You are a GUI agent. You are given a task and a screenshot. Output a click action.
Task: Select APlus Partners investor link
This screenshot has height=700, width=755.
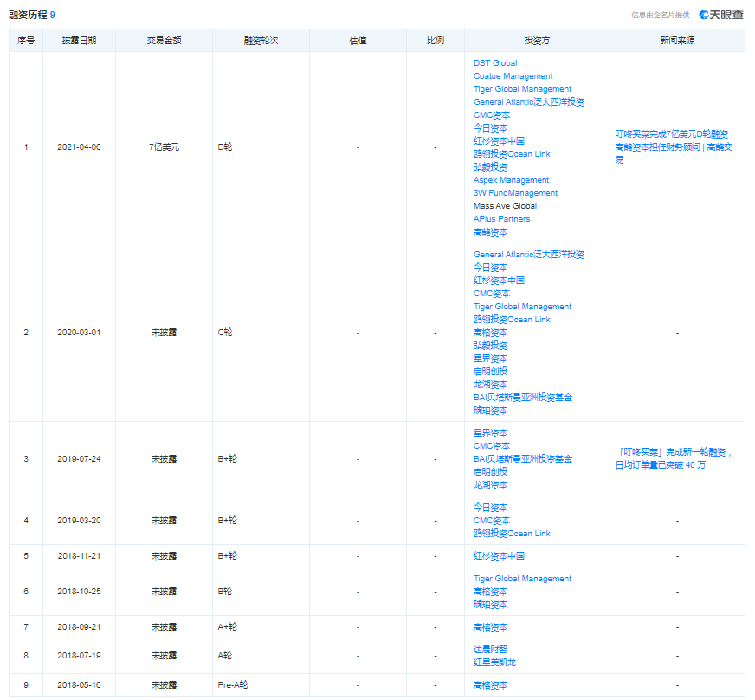(x=501, y=219)
